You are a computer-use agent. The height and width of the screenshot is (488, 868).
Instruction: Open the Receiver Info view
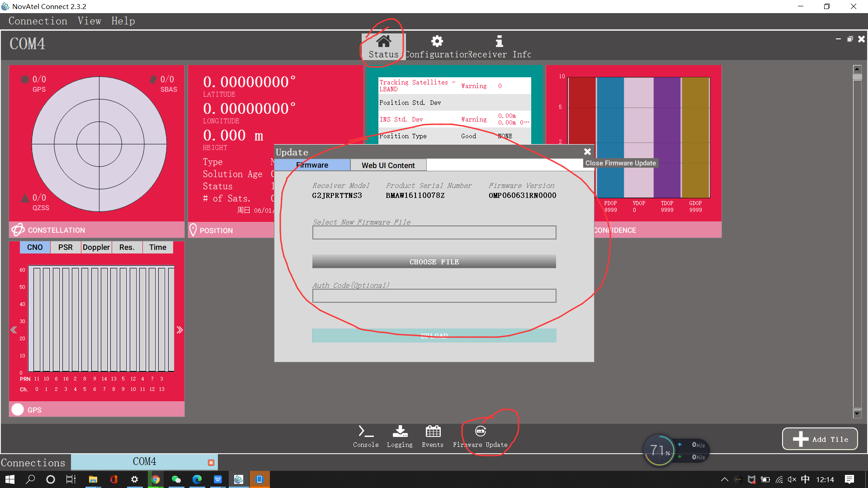point(499,45)
